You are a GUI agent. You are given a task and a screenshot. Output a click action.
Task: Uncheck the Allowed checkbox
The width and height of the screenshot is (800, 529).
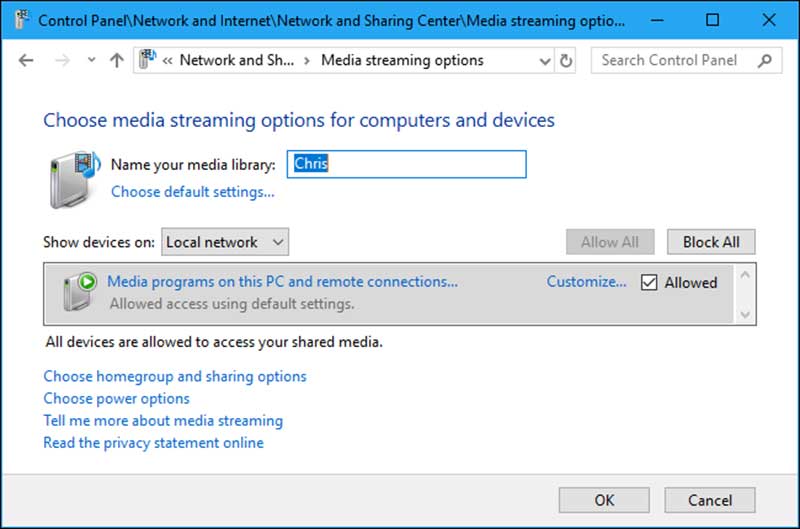click(648, 282)
